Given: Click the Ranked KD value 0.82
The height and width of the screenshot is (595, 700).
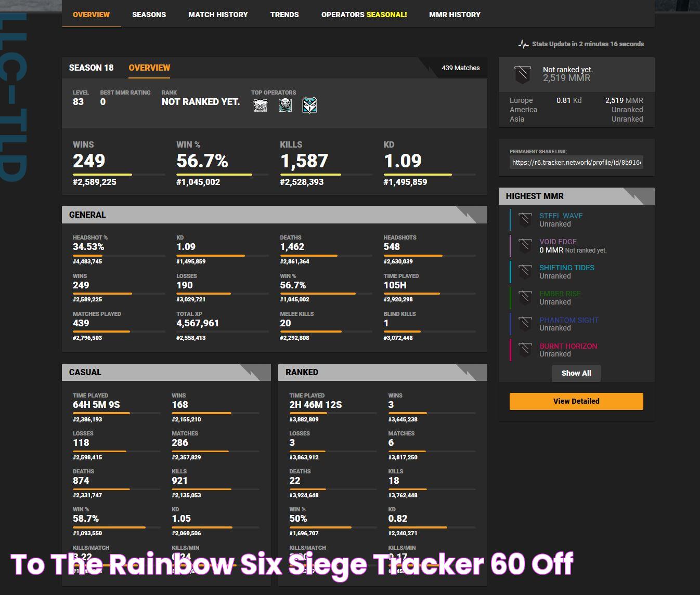Looking at the screenshot, I should click(398, 519).
